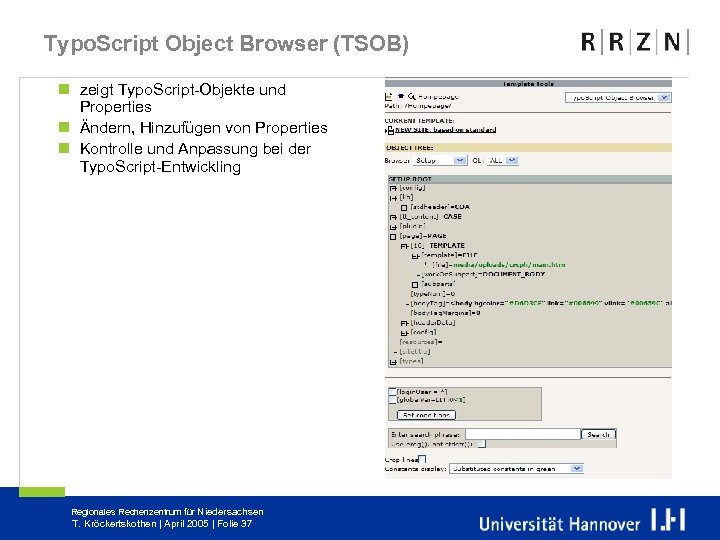This screenshot has width=720, height=540.
Task: Select the [bodyTagMargins]=0 property
Action: [x=445, y=313]
